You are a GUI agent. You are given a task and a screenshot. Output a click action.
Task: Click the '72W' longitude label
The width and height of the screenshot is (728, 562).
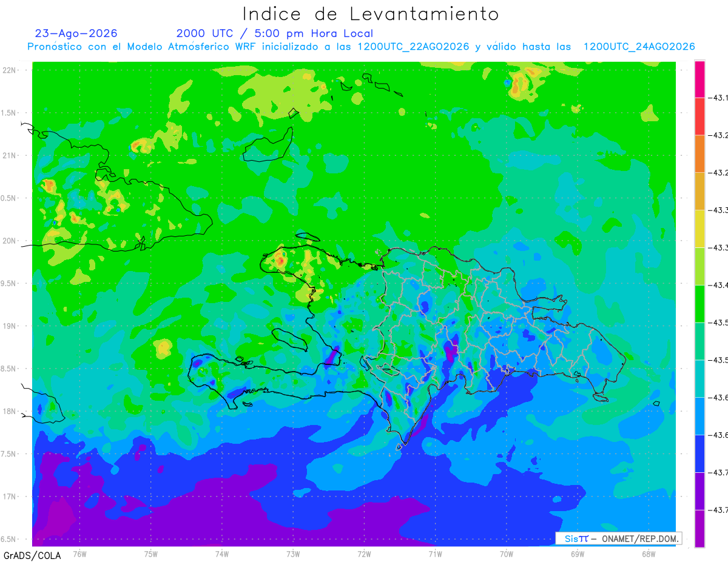[x=364, y=554]
